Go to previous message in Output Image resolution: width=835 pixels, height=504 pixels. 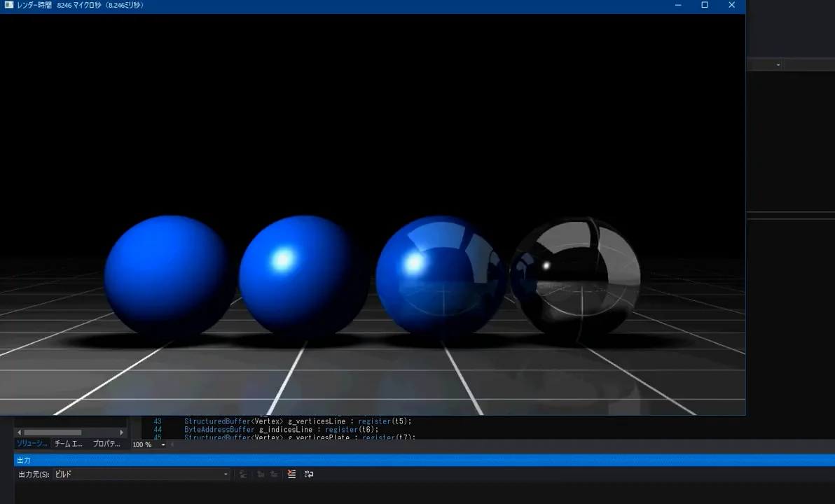pos(261,474)
